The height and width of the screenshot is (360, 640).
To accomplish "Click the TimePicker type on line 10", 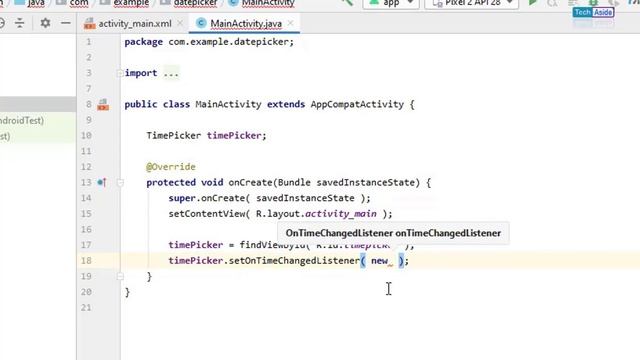I will (173, 136).
